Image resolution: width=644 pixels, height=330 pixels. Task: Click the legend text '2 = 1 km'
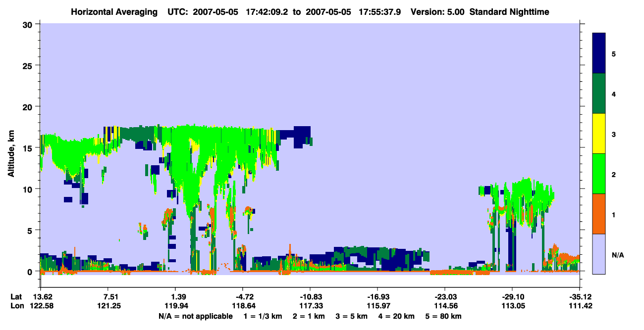310,316
